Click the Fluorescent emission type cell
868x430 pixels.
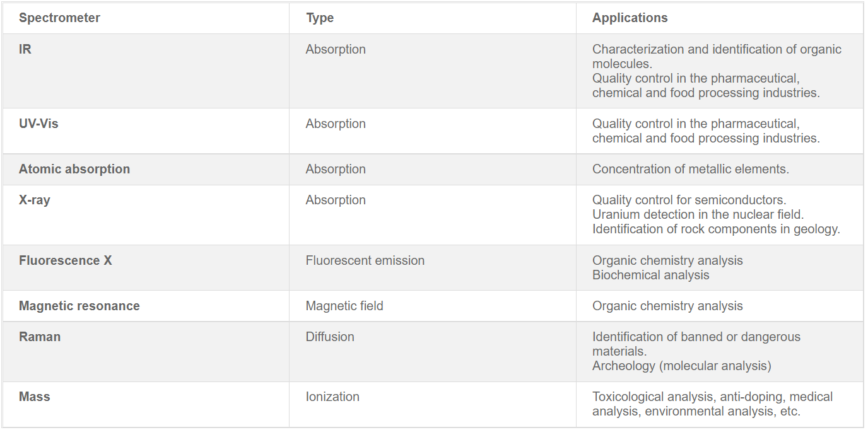[365, 260]
